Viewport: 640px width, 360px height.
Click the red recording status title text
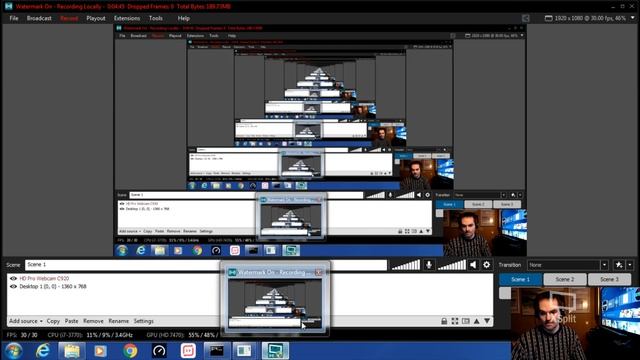pyautogui.click(x=123, y=7)
